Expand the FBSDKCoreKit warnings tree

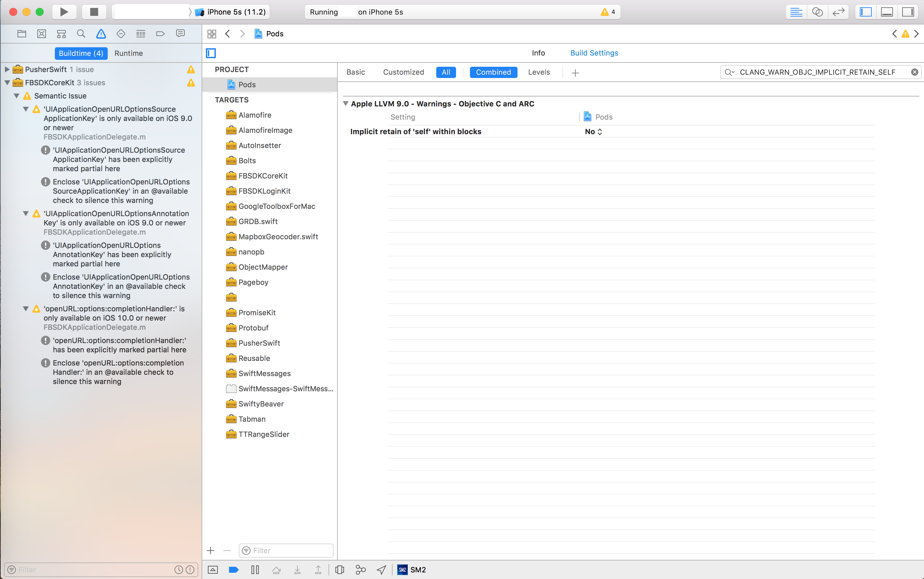pyautogui.click(x=7, y=82)
